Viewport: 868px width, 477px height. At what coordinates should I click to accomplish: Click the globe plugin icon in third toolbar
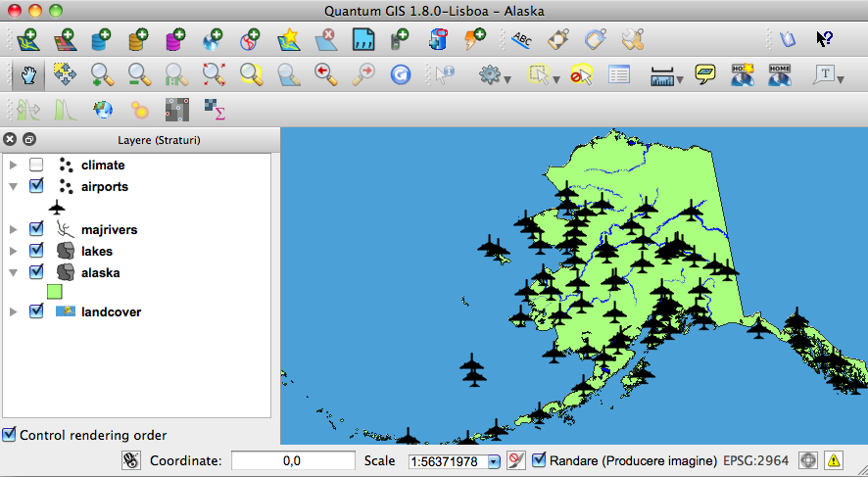103,110
